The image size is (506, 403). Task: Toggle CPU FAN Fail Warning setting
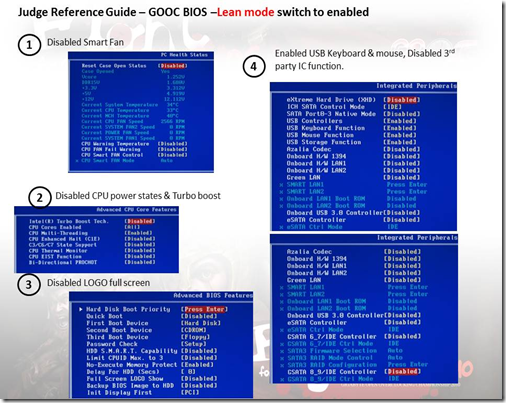134,149
